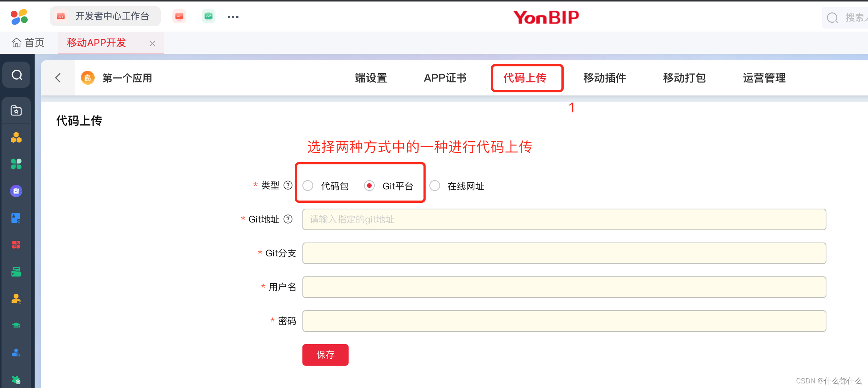Click the help icon next to Git地址
The image size is (868, 388).
coord(288,219)
